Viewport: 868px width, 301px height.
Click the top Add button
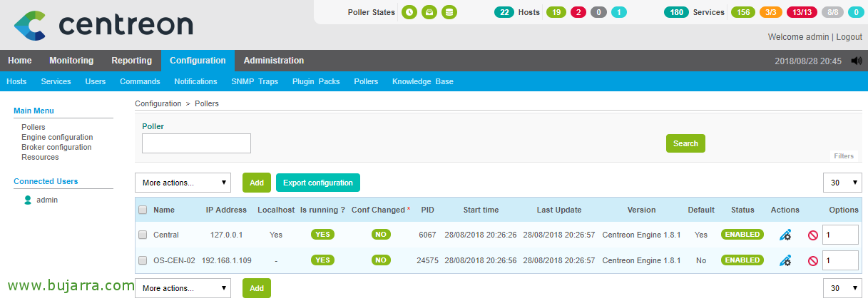pyautogui.click(x=257, y=183)
